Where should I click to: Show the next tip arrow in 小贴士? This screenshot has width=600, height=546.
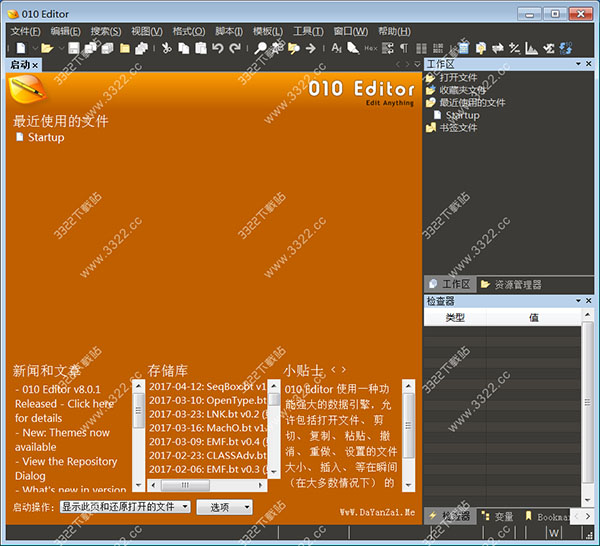pos(344,369)
